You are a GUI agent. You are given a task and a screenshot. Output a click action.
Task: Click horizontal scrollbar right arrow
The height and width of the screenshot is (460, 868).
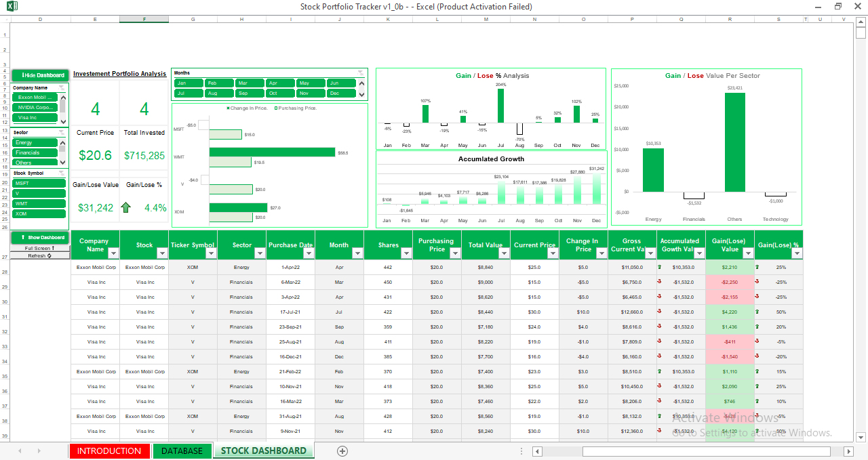coord(848,451)
